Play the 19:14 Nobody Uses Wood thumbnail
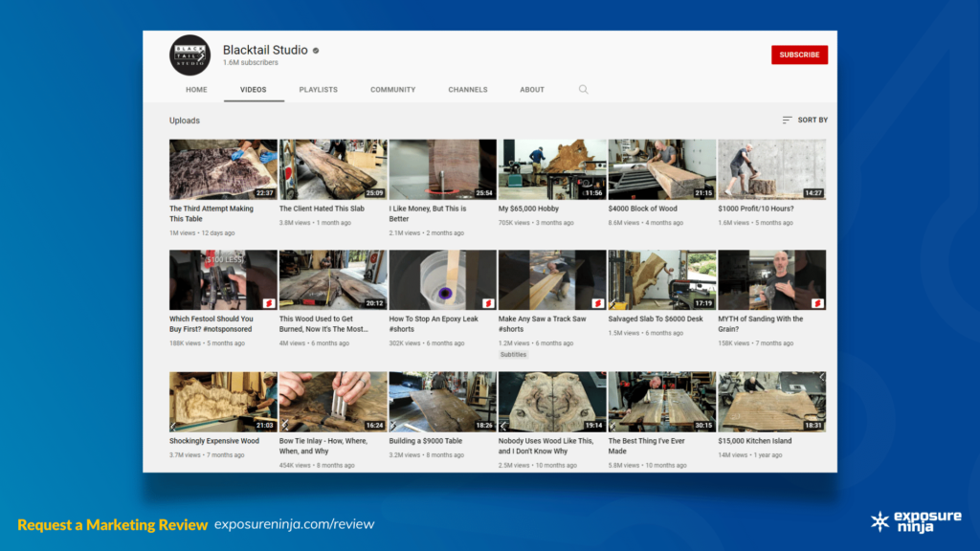This screenshot has width=980, height=551. [552, 402]
